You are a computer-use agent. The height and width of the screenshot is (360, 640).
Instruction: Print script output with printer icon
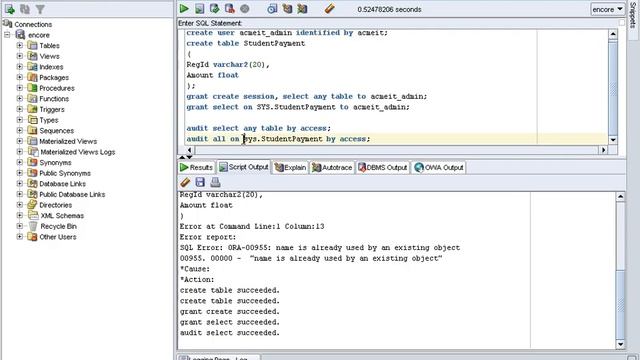coord(215,182)
